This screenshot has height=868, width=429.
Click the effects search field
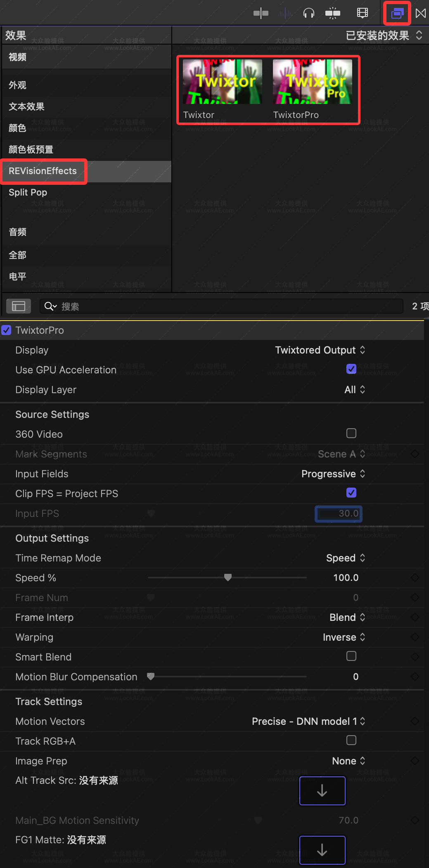221,306
